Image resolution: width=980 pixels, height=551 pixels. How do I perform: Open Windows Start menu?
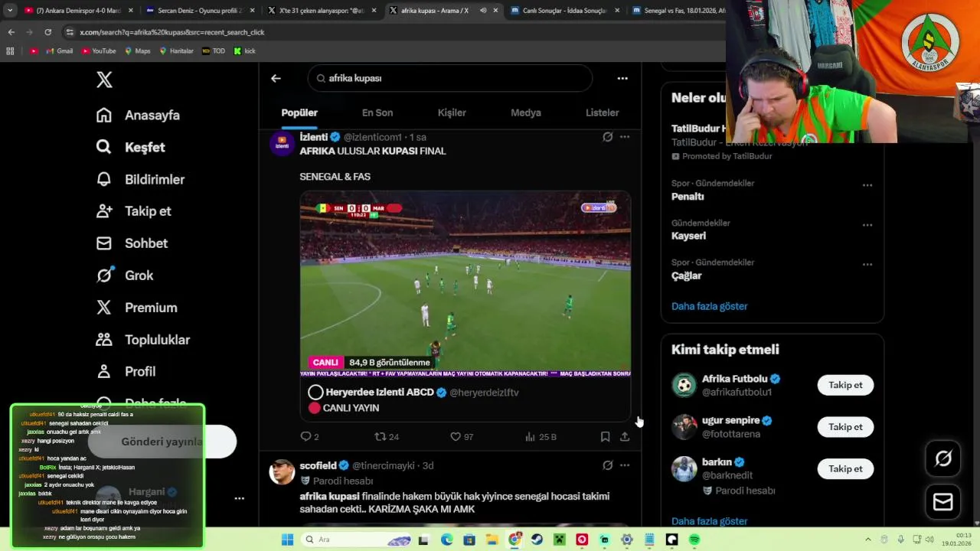[287, 540]
